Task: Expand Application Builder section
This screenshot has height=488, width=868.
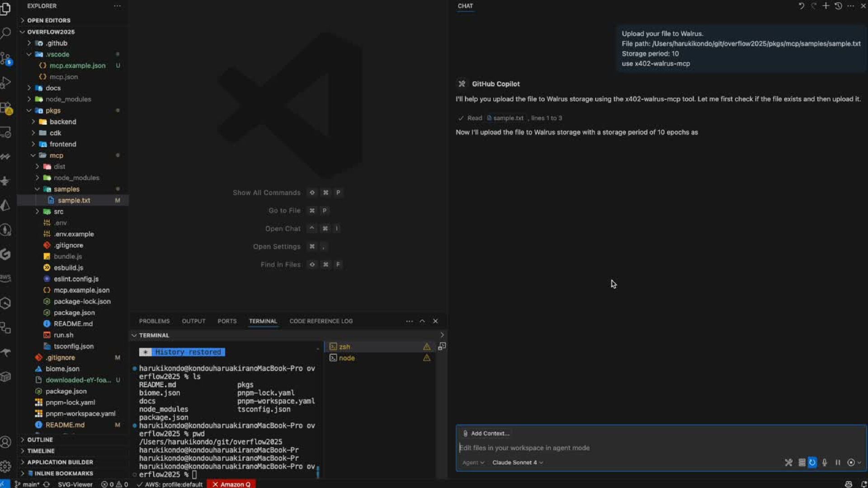Action: point(72,462)
